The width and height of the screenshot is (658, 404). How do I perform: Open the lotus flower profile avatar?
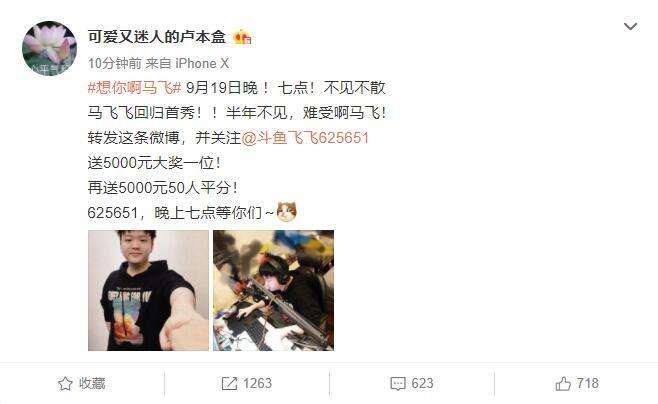(x=50, y=48)
